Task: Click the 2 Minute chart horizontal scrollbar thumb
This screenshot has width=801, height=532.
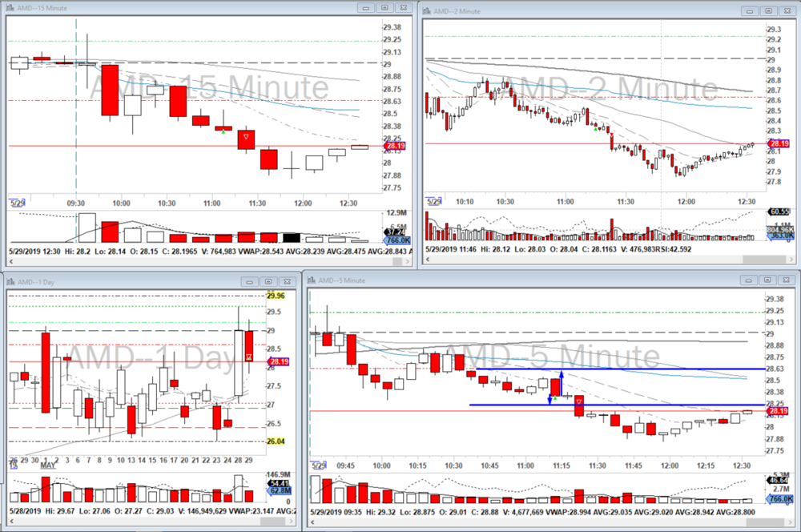Action: 765,259
